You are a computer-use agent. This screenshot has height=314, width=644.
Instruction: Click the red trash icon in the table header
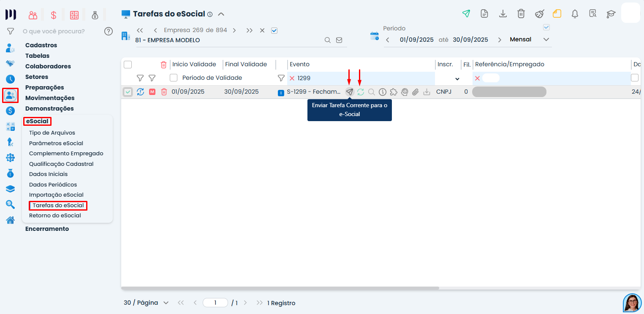(164, 65)
